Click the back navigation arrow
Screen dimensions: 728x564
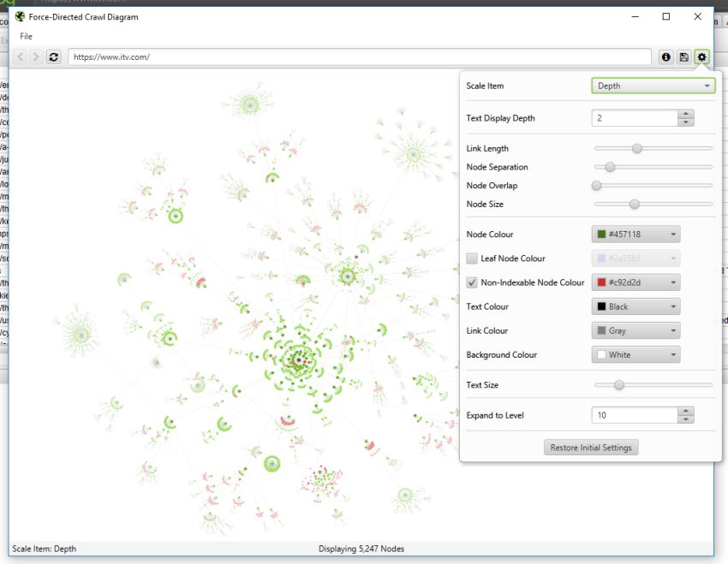19,56
